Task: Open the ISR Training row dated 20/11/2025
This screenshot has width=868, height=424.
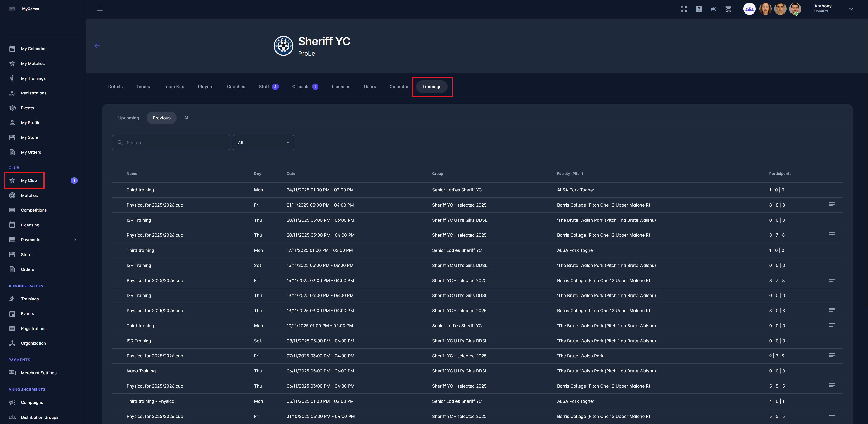Action: coord(139,220)
